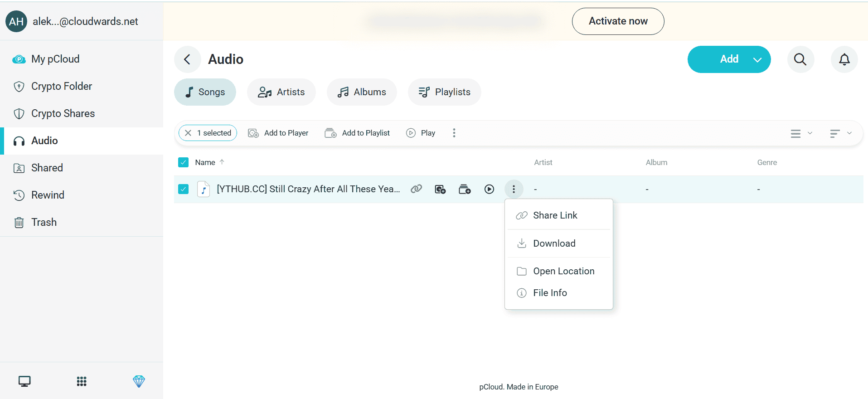
Task: Click the add-to-playlist icon on song row
Action: (465, 189)
